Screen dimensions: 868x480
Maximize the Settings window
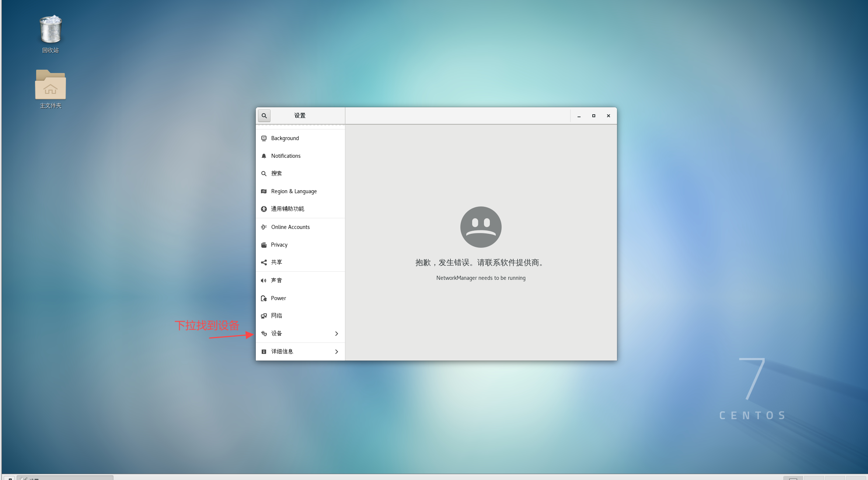593,116
